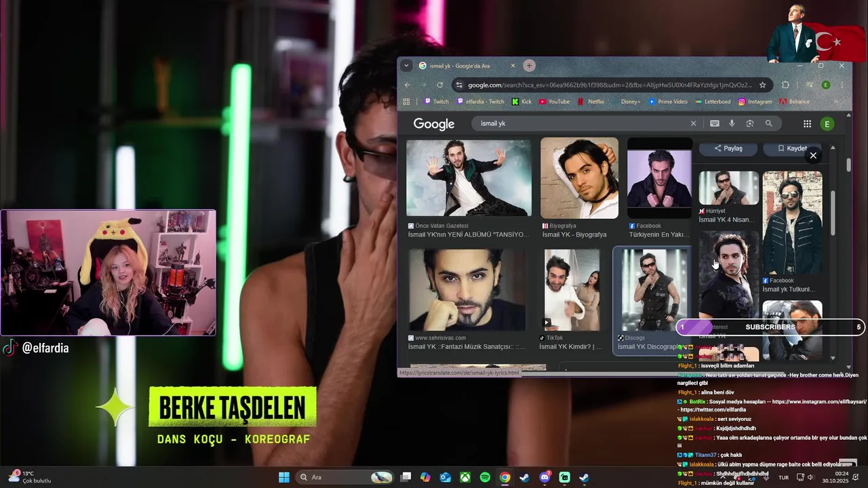Open the sehrisivas.com image result
868x488 pixels.
tap(467, 289)
